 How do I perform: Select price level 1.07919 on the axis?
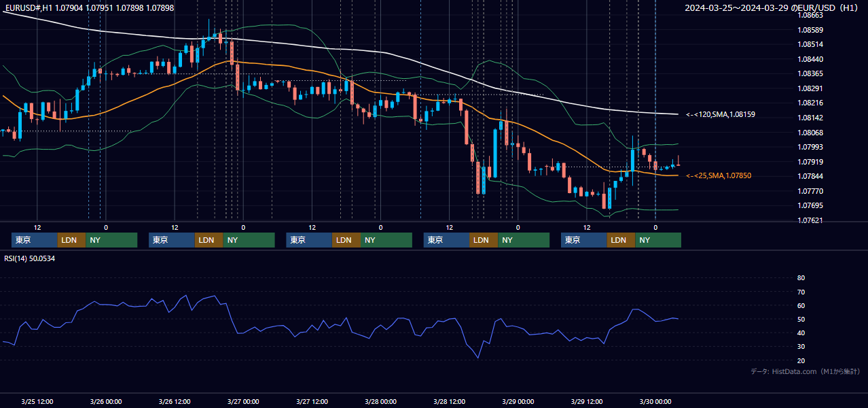pyautogui.click(x=811, y=162)
